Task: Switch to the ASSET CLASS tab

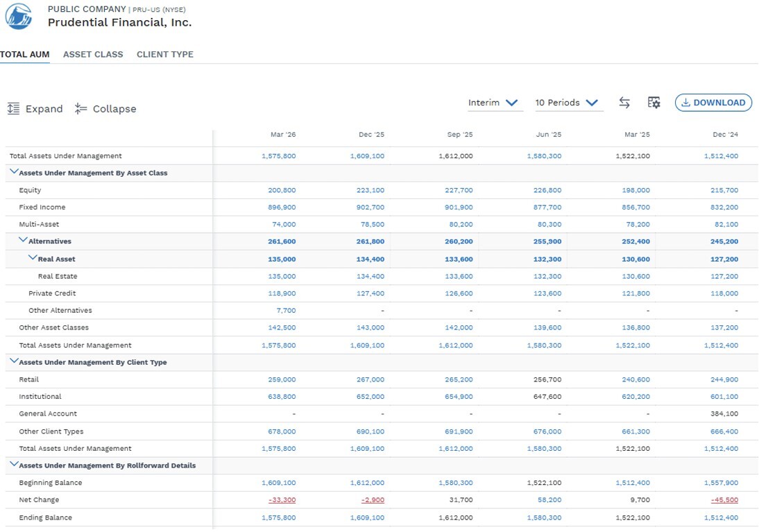Action: tap(93, 55)
